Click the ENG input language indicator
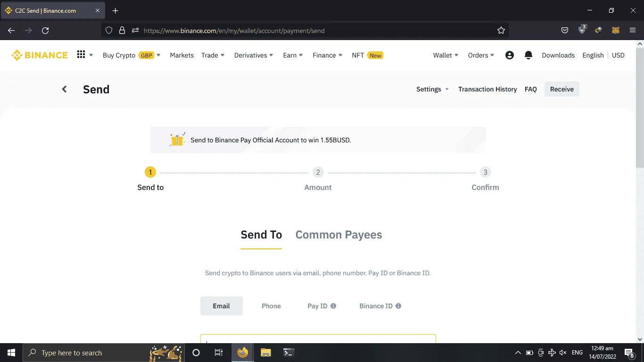Image resolution: width=644 pixels, height=362 pixels. click(577, 353)
